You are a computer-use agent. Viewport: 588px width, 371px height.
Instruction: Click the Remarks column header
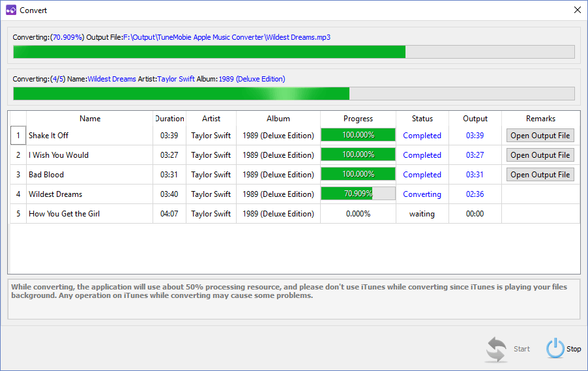click(541, 119)
